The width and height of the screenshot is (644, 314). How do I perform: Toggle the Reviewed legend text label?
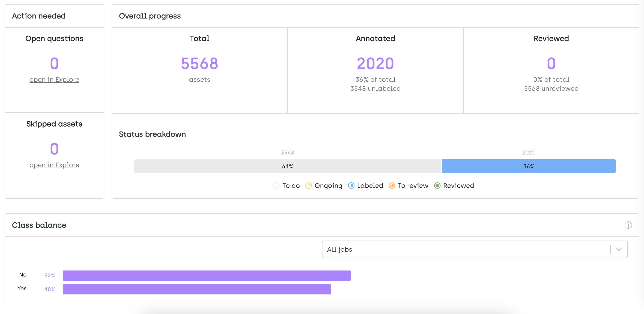(458, 186)
